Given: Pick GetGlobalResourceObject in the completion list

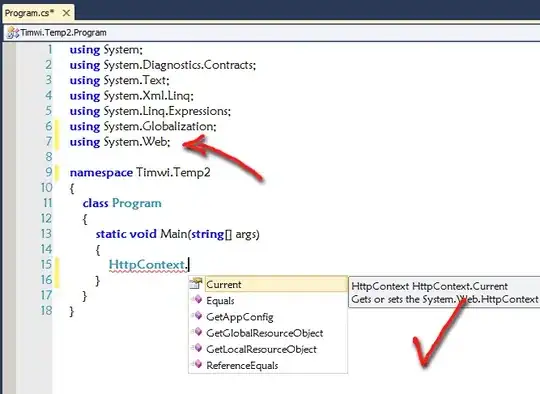Looking at the screenshot, I should 264,333.
